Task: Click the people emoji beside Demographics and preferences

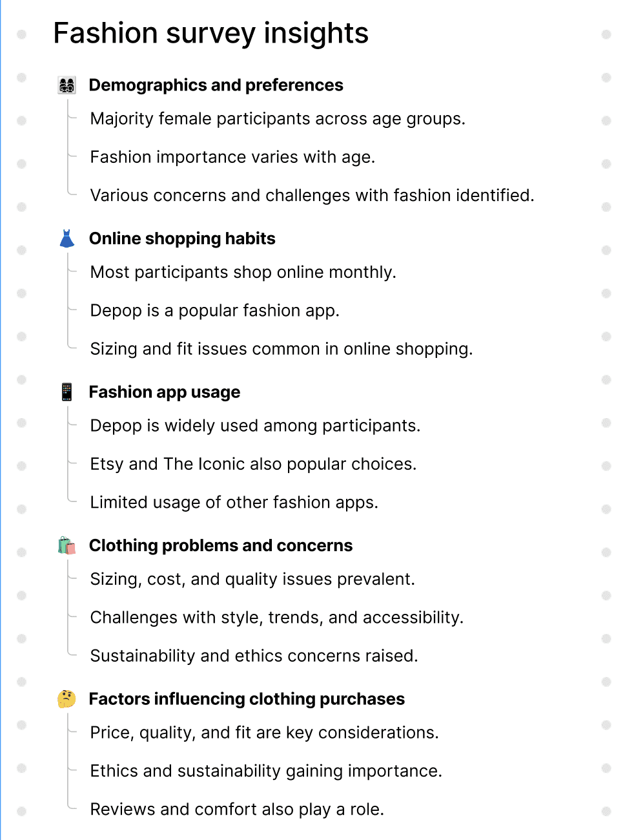Action: click(67, 85)
